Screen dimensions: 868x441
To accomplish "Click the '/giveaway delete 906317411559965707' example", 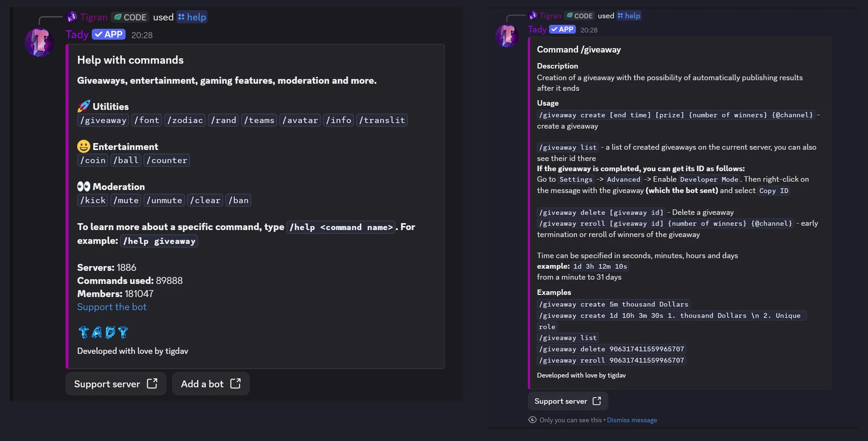I will tap(612, 349).
